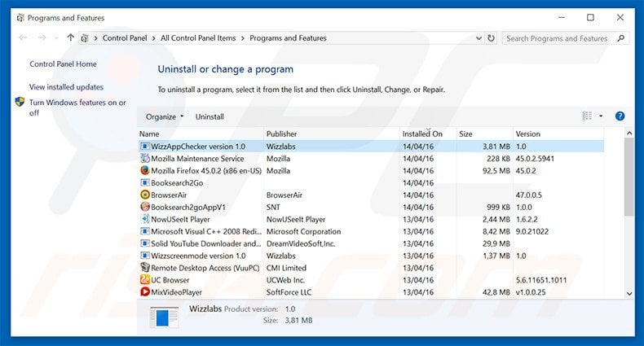This screenshot has width=644, height=346.
Task: Click the change view icon
Action: pos(587,116)
